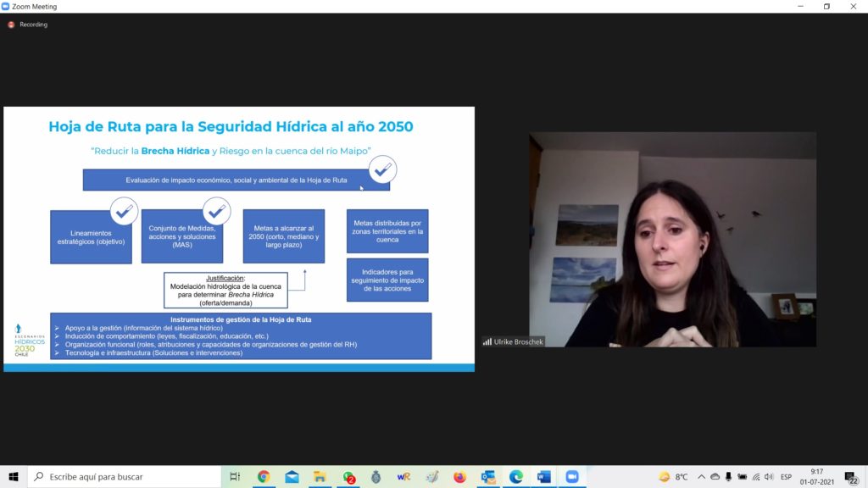
Task: Open Outlook from the taskbar
Action: pyautogui.click(x=487, y=477)
